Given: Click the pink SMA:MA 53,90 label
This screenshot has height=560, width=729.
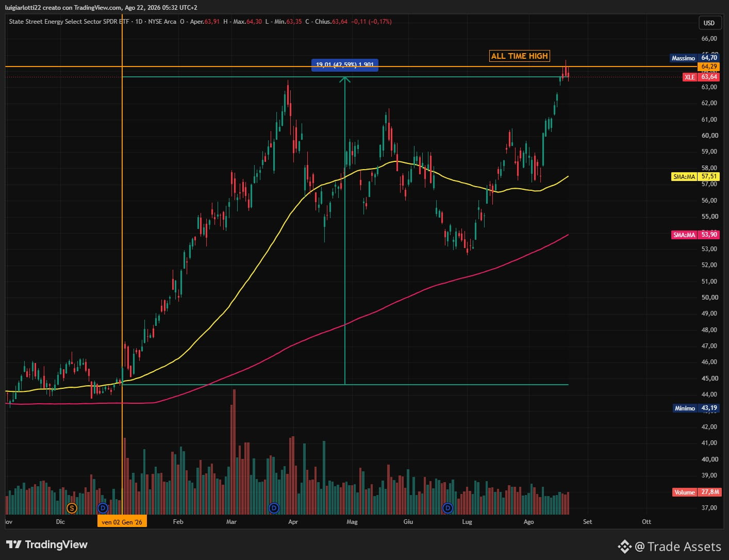Looking at the screenshot, I should point(695,235).
